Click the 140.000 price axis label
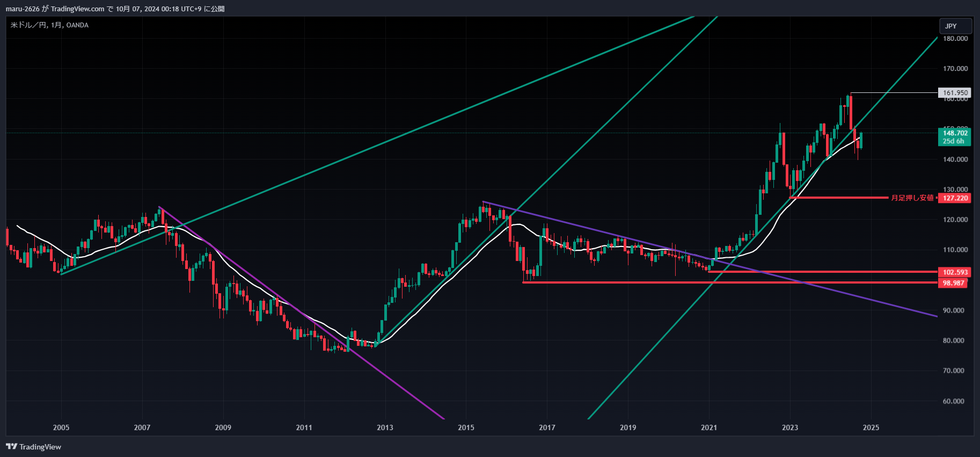Image resolution: width=980 pixels, height=457 pixels. [955, 159]
